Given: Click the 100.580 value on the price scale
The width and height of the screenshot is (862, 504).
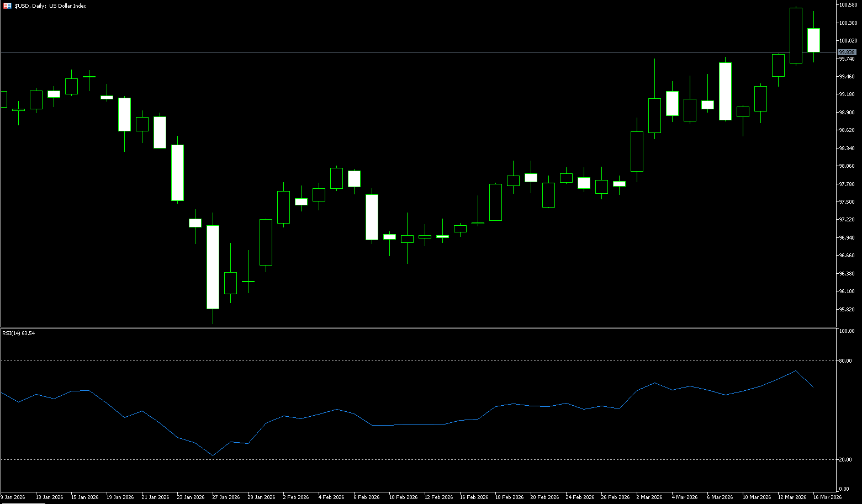Looking at the screenshot, I should (847, 5).
